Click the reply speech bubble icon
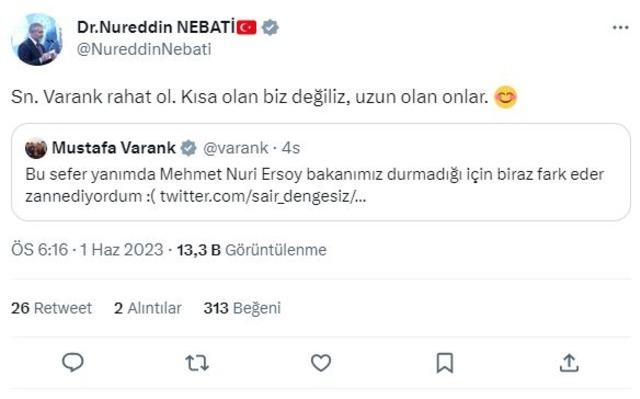 (73, 362)
